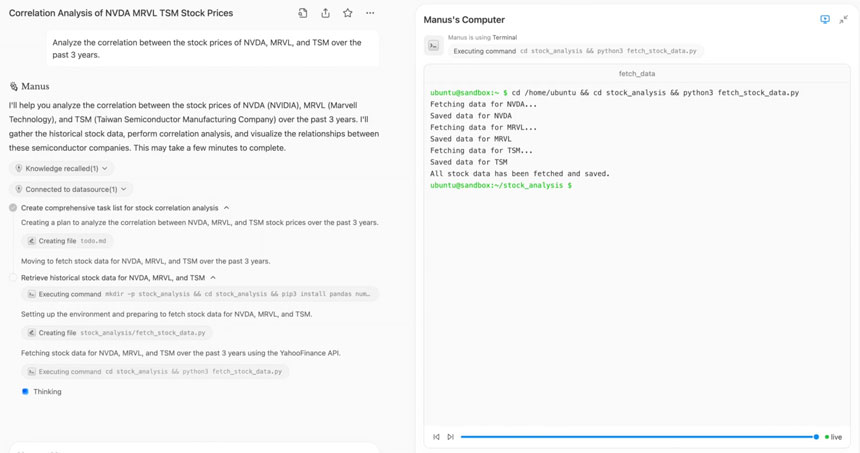This screenshot has height=453, width=860.
Task: Open the mkdir Executing command chip
Action: coord(199,294)
